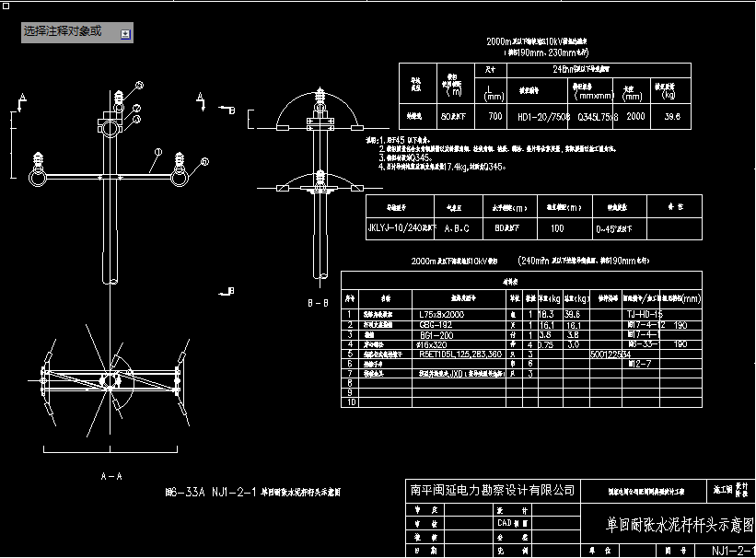
Task: Pick the "B - B" section view label
Action: (319, 303)
